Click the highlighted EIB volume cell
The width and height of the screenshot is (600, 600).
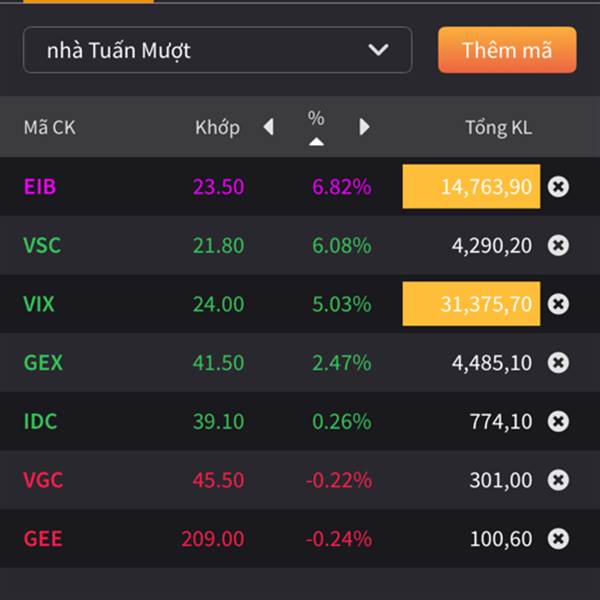pos(471,187)
